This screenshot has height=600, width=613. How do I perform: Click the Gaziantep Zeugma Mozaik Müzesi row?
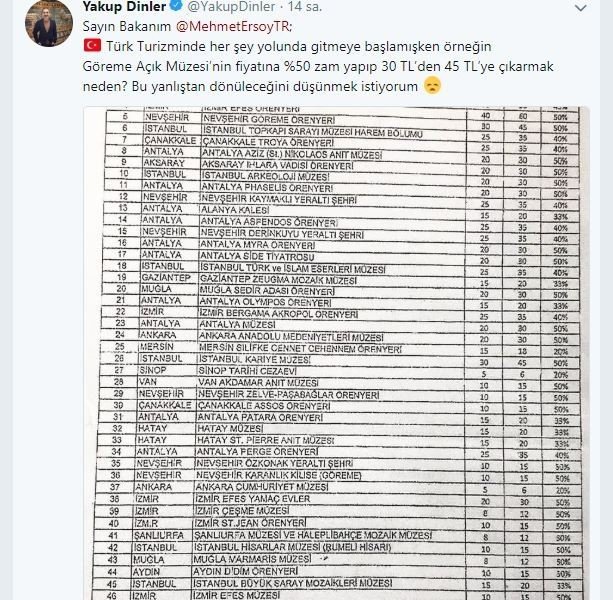point(340,279)
